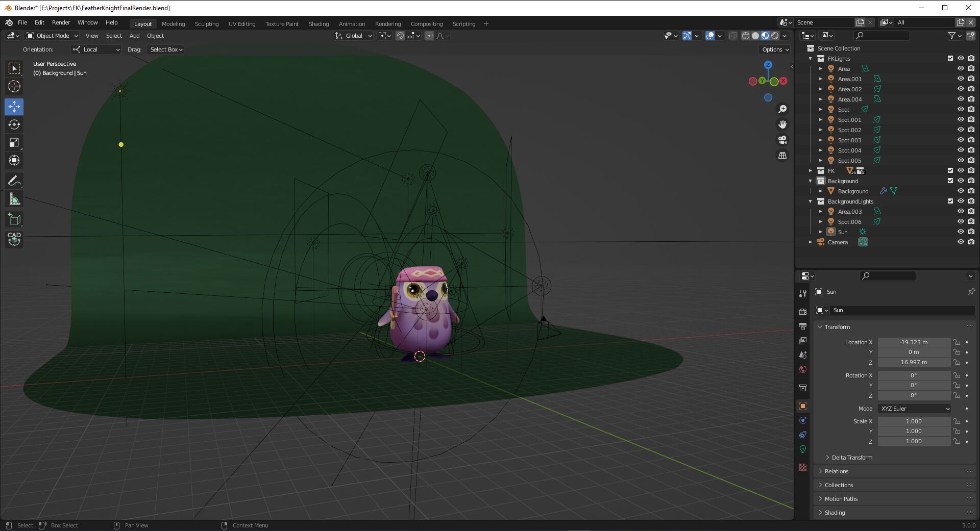Image resolution: width=980 pixels, height=531 pixels.
Task: Activate the Annotate tool
Action: tap(14, 181)
